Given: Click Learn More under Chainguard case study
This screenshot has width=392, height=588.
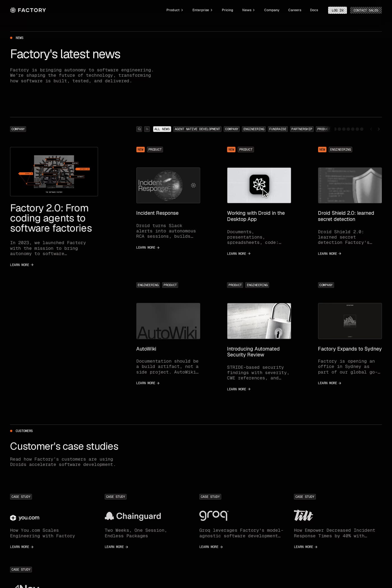Looking at the screenshot, I should pyautogui.click(x=116, y=547).
